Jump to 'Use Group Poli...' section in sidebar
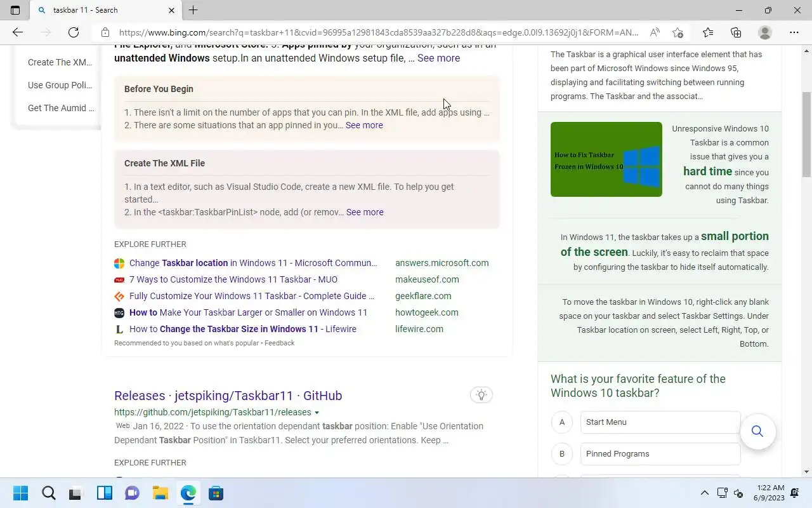812x508 pixels. pos(60,85)
